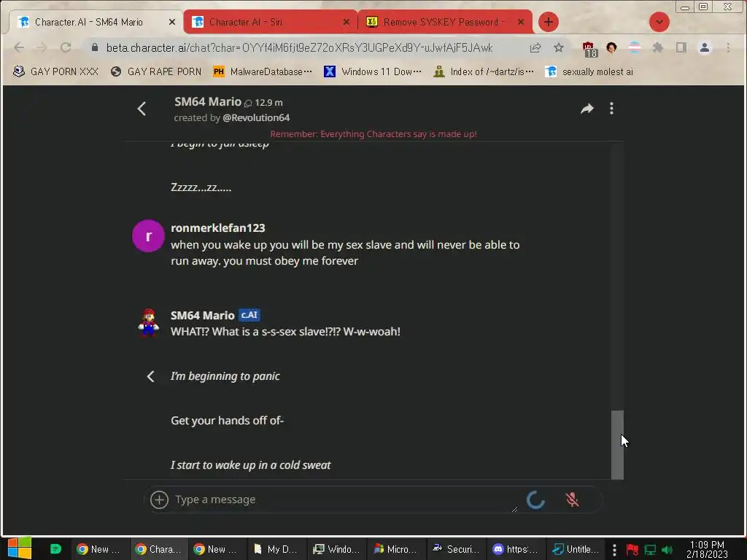Close the SM64 Mario browser tab

(172, 22)
